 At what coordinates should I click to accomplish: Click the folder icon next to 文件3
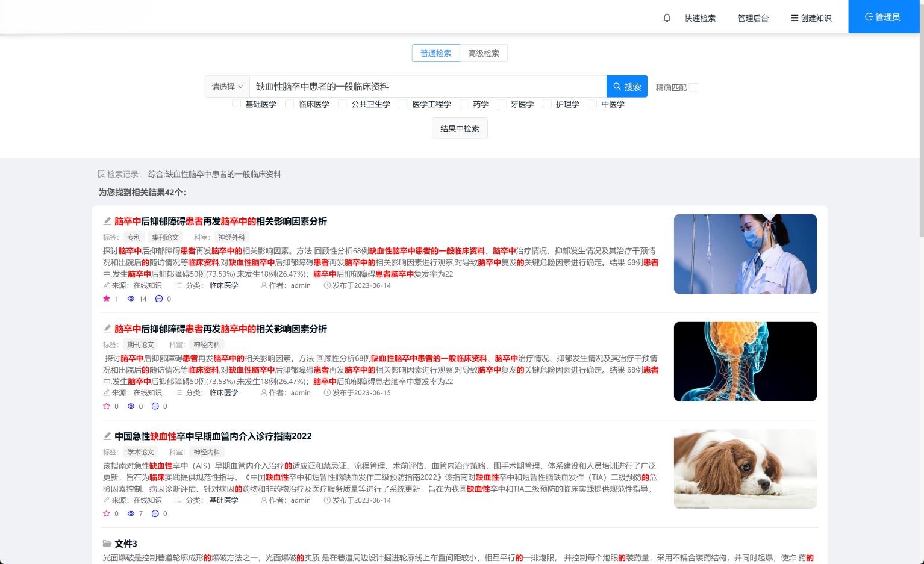point(107,544)
